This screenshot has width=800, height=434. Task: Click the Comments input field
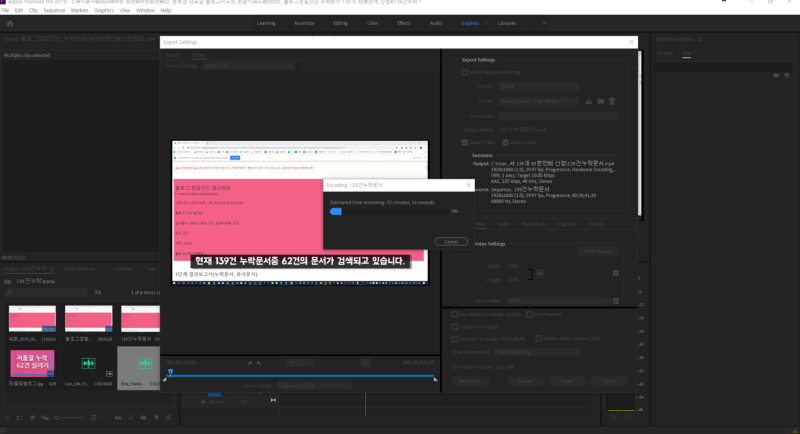pyautogui.click(x=558, y=116)
